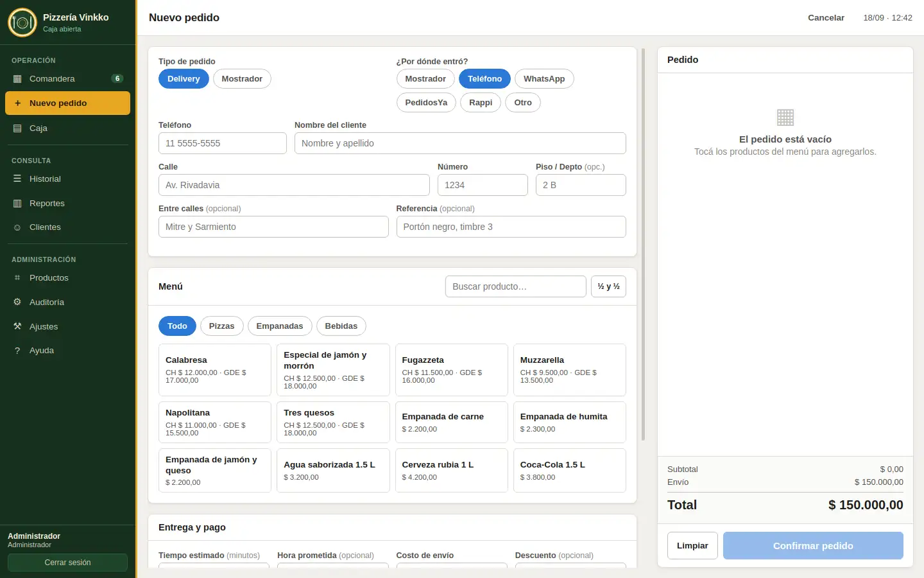
Task: Click the Caja register icon
Action: click(17, 128)
